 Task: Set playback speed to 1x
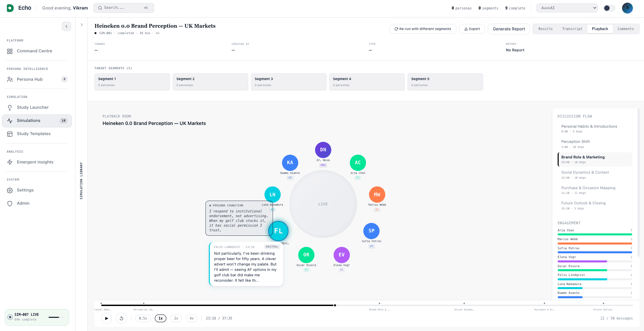(x=161, y=318)
